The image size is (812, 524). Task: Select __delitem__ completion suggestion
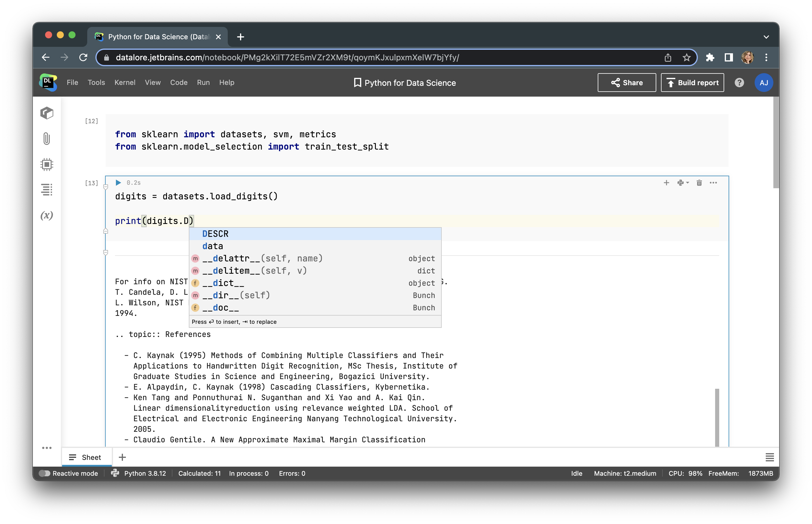315,270
